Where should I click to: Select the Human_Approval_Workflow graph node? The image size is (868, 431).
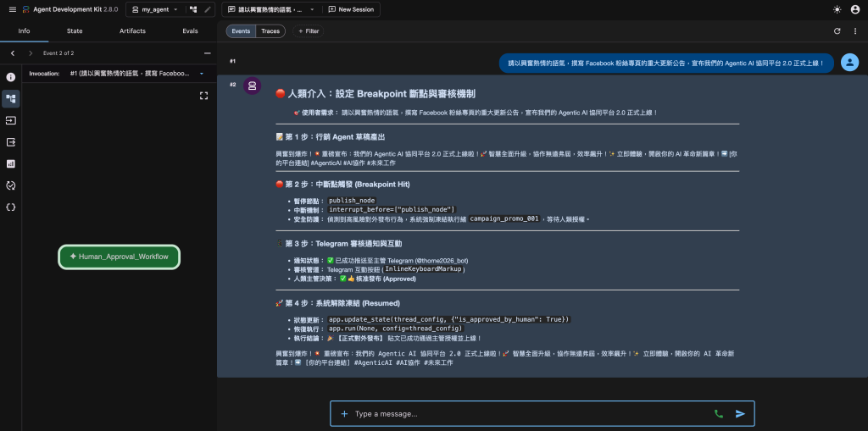pos(119,257)
